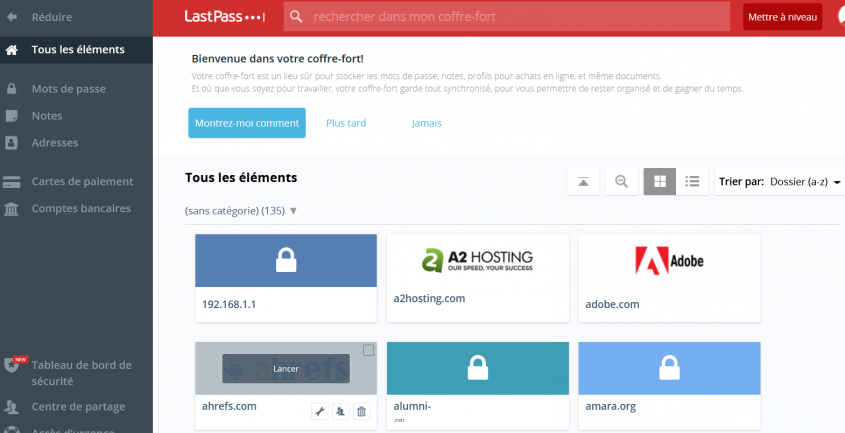Launch ahrefs.com with Lancer button
Screen dimensions: 845x433
[286, 369]
